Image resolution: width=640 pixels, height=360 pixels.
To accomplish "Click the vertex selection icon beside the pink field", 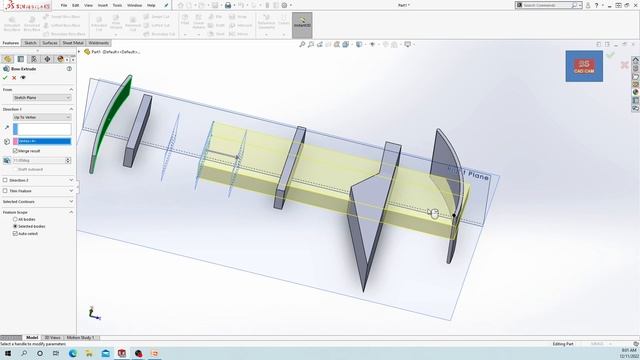I will 7,142.
